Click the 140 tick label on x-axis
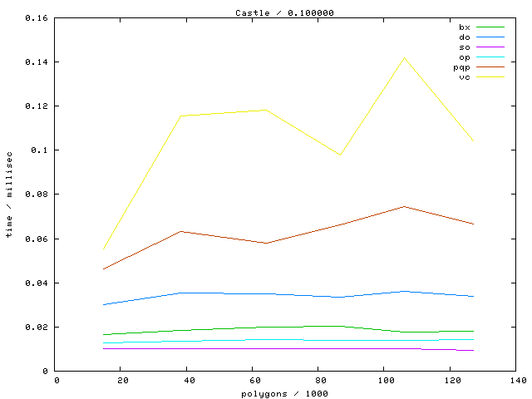532x399 pixels. [x=516, y=380]
